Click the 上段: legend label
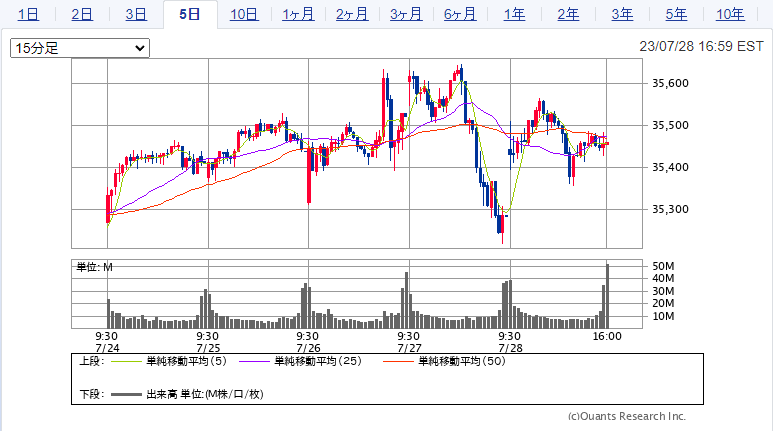This screenshot has width=773, height=431. coord(92,361)
